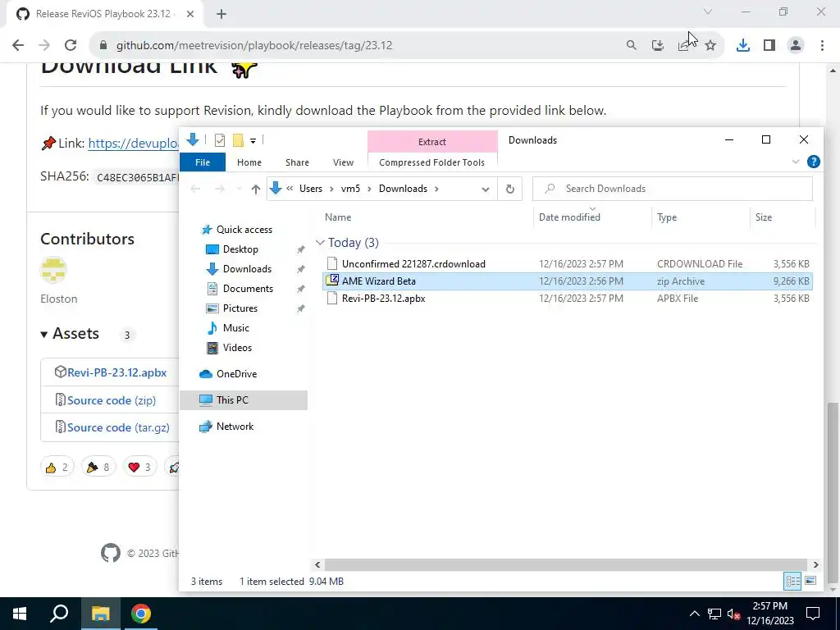Close the ReviOS Playbook release tab
840x630 pixels.
click(190, 14)
